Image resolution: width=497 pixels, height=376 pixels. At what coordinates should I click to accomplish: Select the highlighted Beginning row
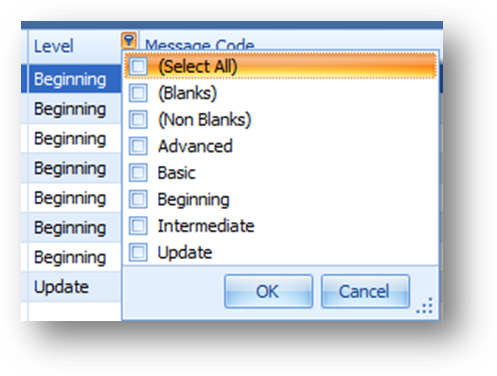point(74,79)
